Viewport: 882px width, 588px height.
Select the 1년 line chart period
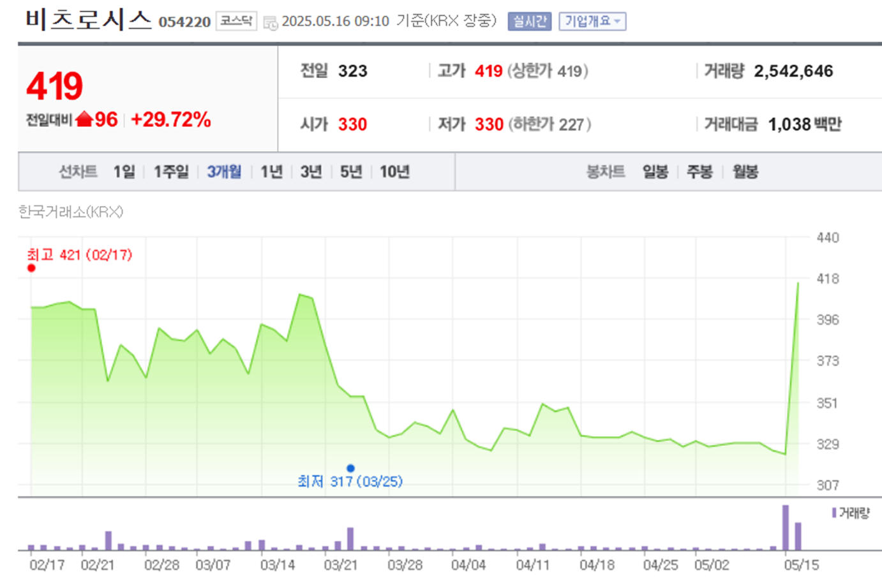point(271,172)
